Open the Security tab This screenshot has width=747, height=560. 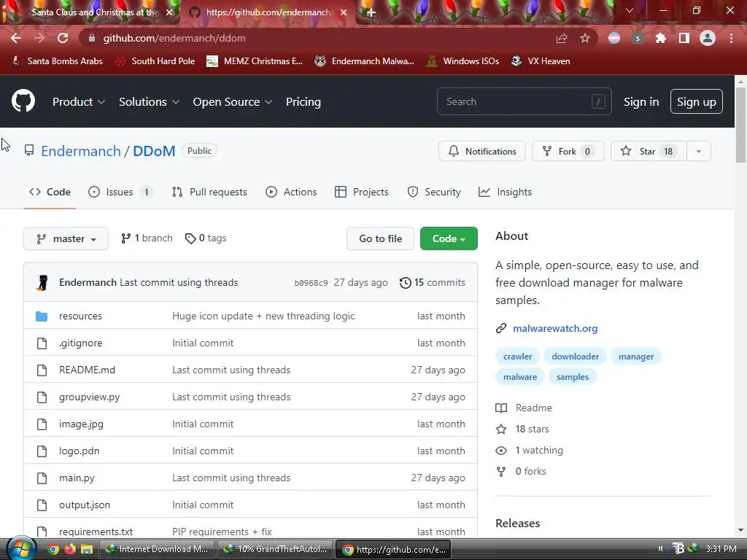(x=434, y=192)
